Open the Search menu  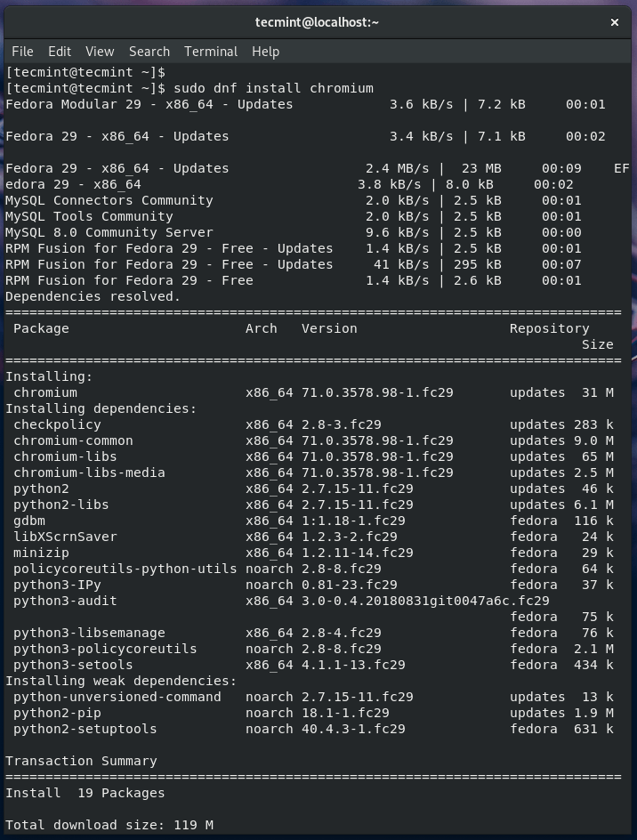tap(149, 52)
